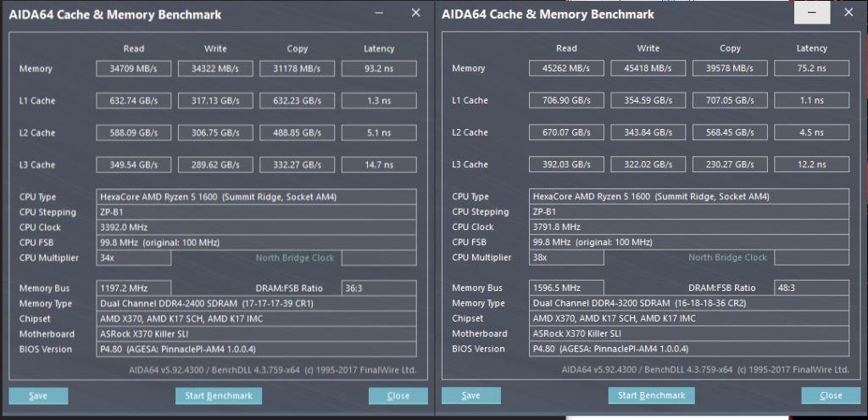Select the DDR4-3200 SDRAM Memory Type field
The image size is (868, 420).
[688, 303]
